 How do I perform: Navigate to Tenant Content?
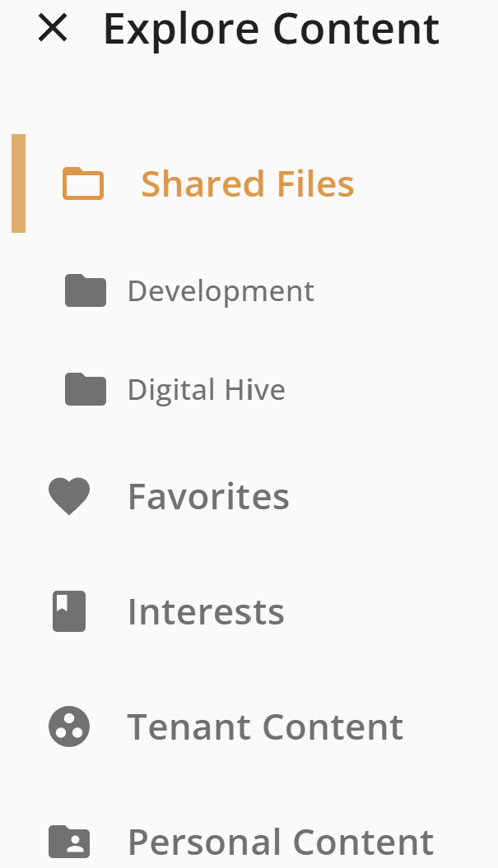coord(265,726)
